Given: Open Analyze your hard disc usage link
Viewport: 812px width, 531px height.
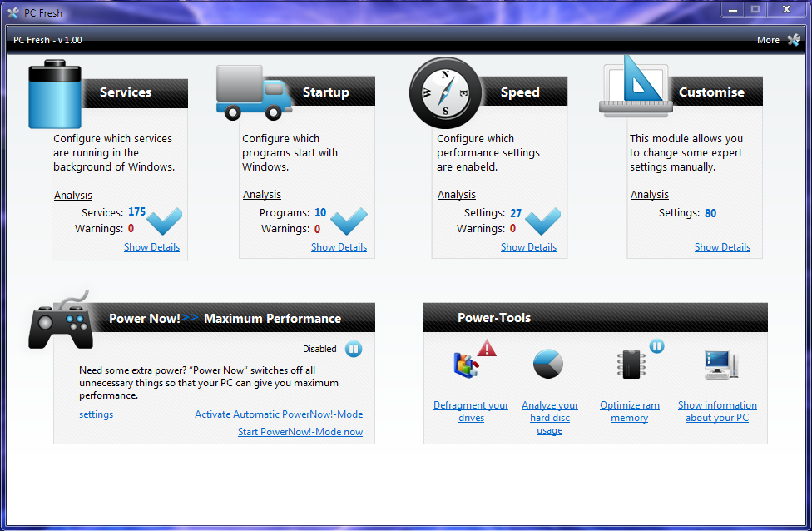Looking at the screenshot, I should tap(550, 418).
